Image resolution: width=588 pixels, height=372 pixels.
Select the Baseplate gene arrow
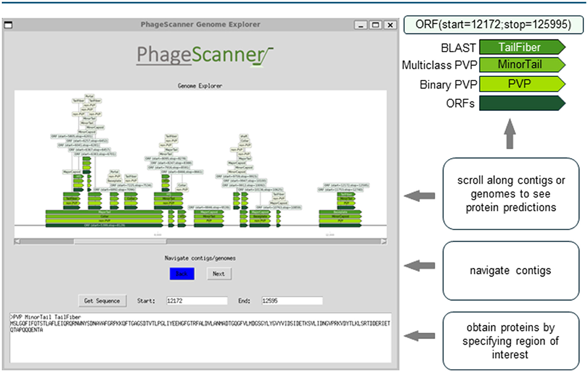point(340,212)
